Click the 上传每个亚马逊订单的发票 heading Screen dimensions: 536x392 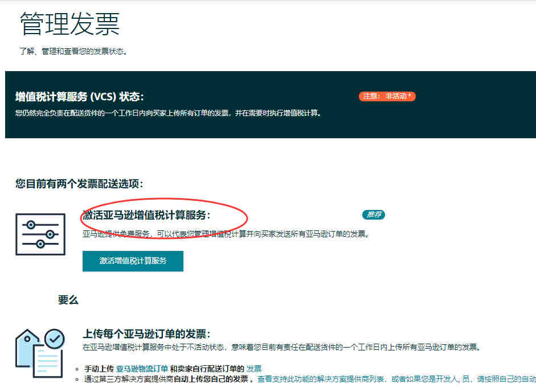click(146, 333)
